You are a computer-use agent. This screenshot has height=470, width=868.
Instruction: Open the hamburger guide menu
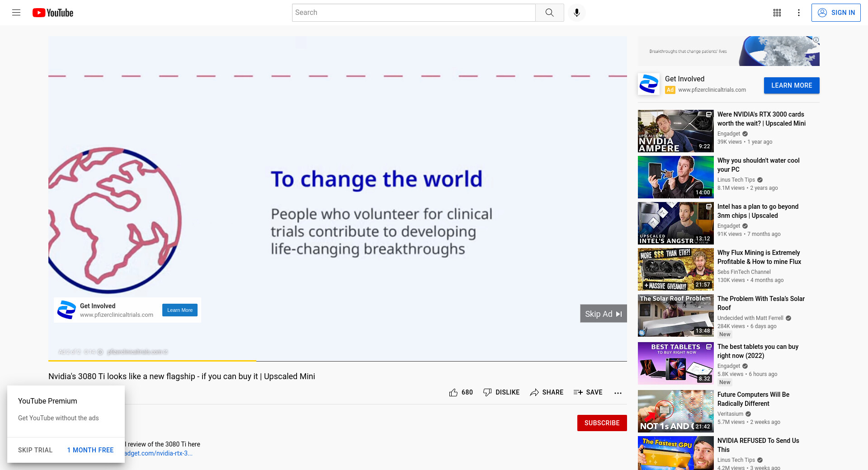pyautogui.click(x=16, y=13)
